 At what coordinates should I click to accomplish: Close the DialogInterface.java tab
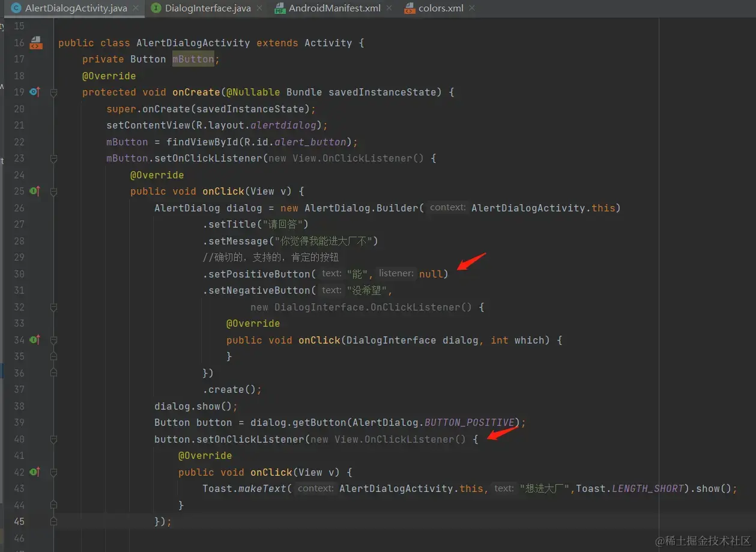(x=259, y=8)
